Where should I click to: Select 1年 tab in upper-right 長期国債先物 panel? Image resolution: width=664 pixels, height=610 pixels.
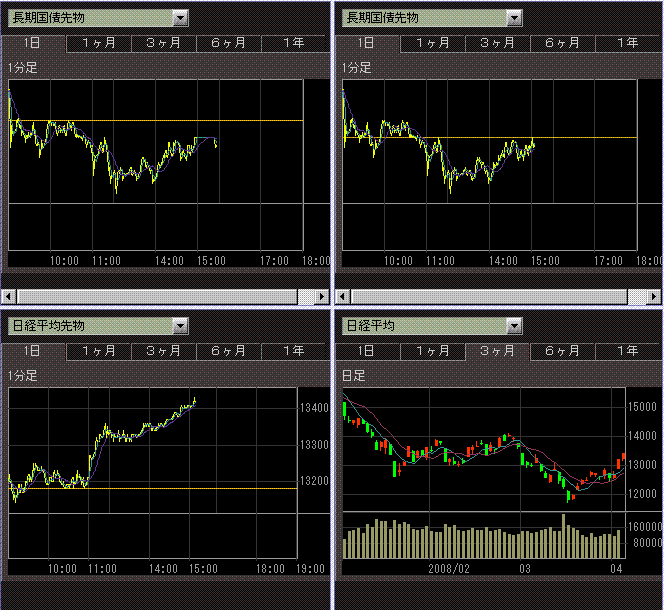pos(627,43)
